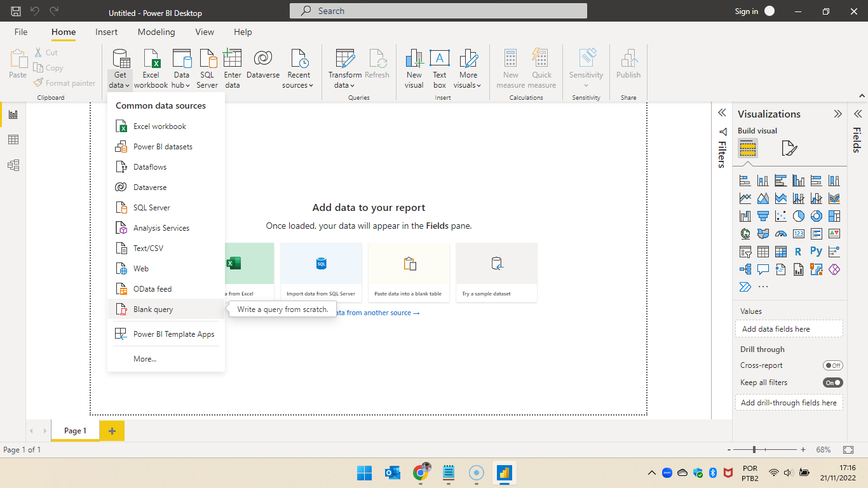This screenshot has height=488, width=868.
Task: Choose Analysis Services source
Action: pyautogui.click(x=166, y=228)
